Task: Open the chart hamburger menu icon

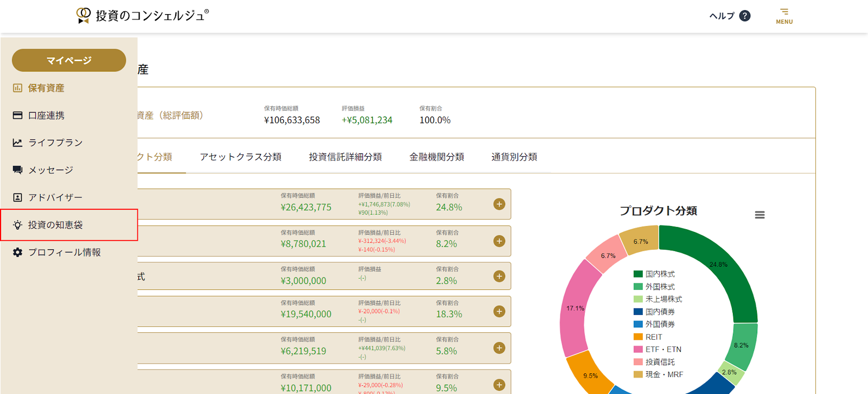Action: point(759,215)
